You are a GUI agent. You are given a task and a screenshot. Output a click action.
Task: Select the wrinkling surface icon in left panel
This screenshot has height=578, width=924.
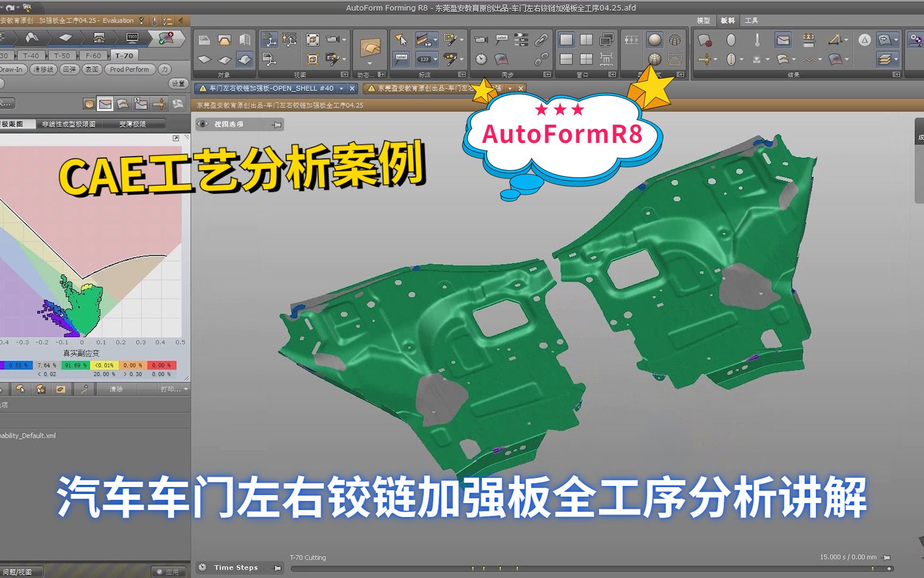tap(123, 104)
